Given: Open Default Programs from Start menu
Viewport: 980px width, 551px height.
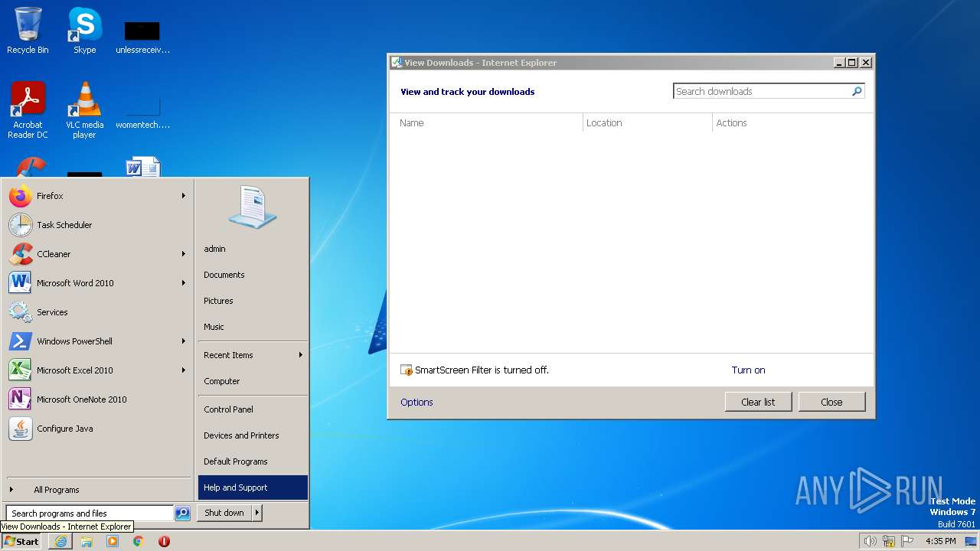Looking at the screenshot, I should [253, 461].
